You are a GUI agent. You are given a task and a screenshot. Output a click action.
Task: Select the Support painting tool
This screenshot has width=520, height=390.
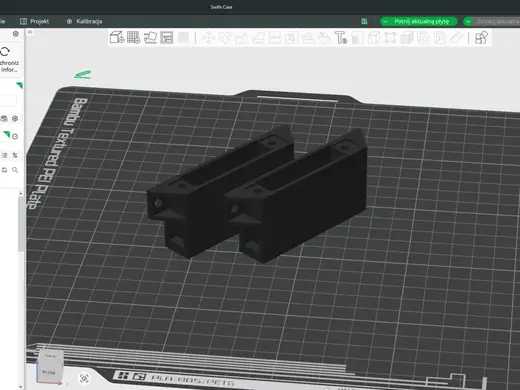click(x=308, y=38)
